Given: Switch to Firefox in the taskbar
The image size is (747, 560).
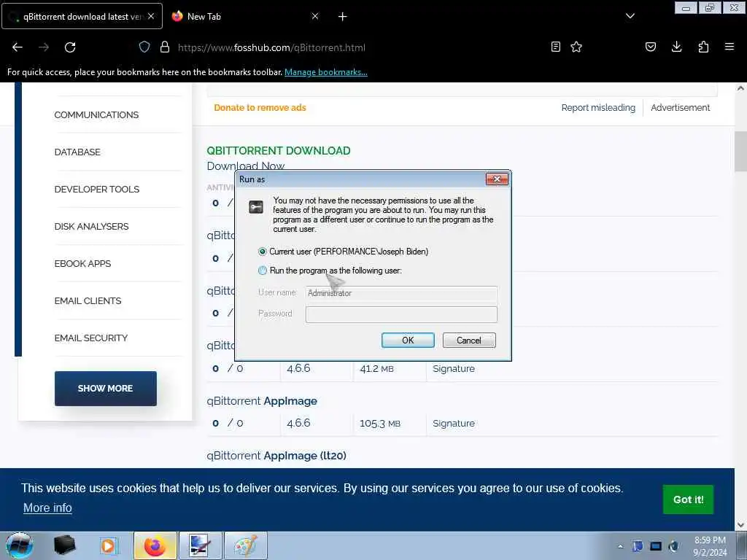Looking at the screenshot, I should point(155,545).
